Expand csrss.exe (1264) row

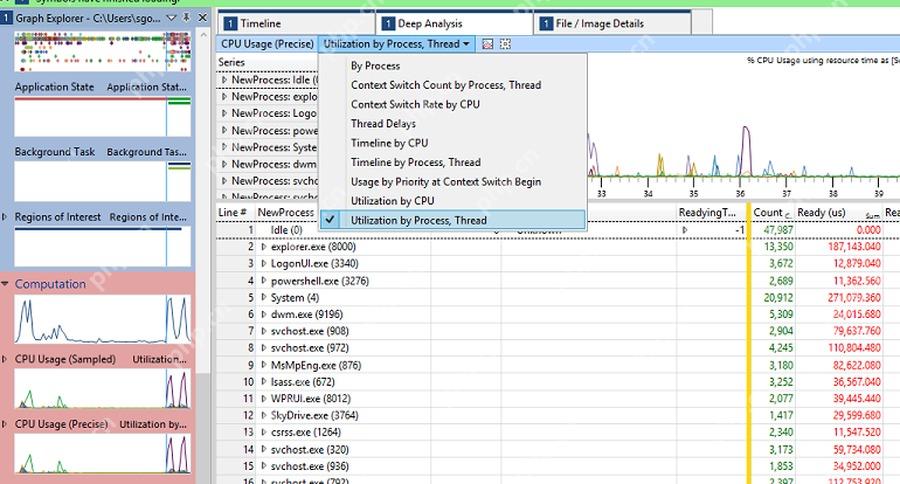click(x=263, y=432)
